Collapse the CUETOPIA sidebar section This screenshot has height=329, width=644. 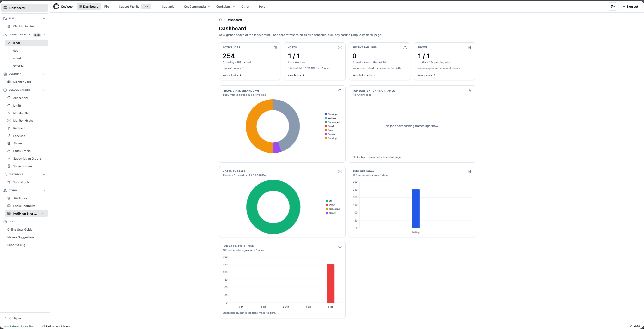[44, 74]
